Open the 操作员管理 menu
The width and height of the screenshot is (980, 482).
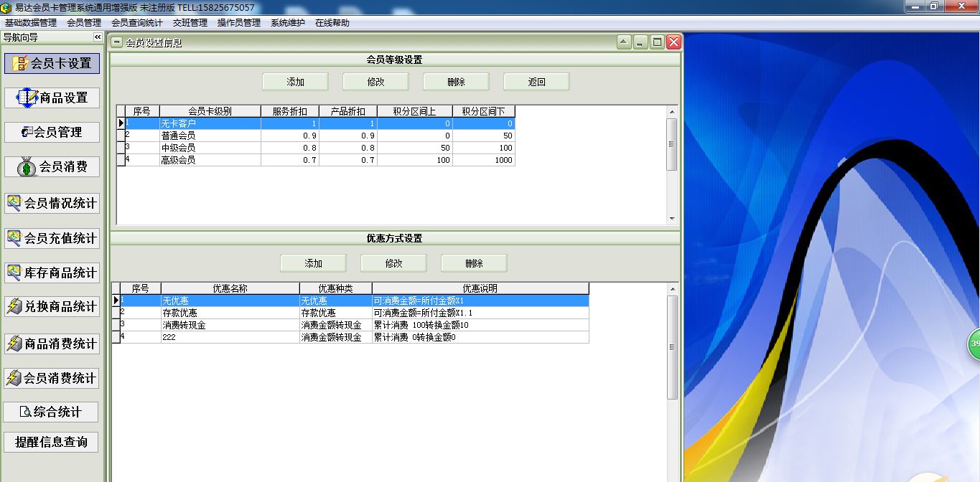click(239, 23)
